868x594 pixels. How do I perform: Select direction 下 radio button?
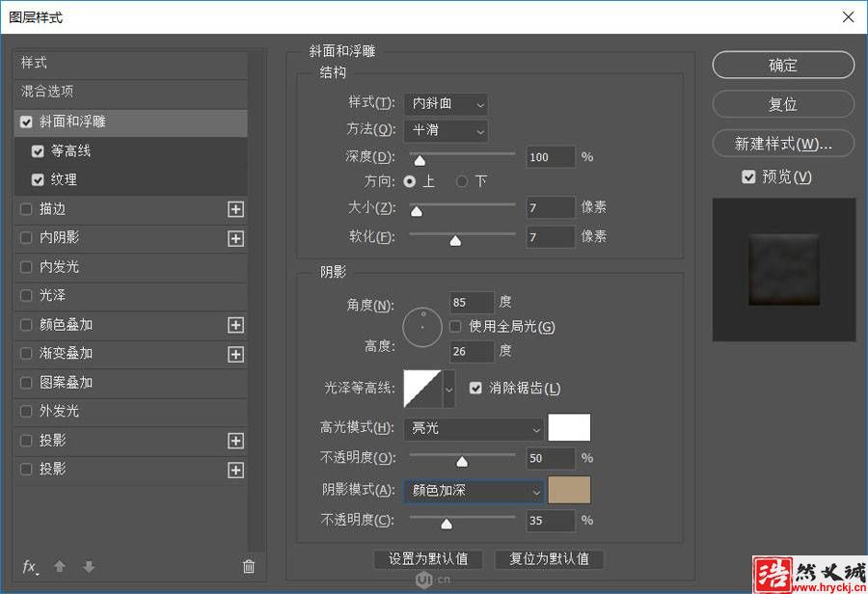[x=462, y=181]
